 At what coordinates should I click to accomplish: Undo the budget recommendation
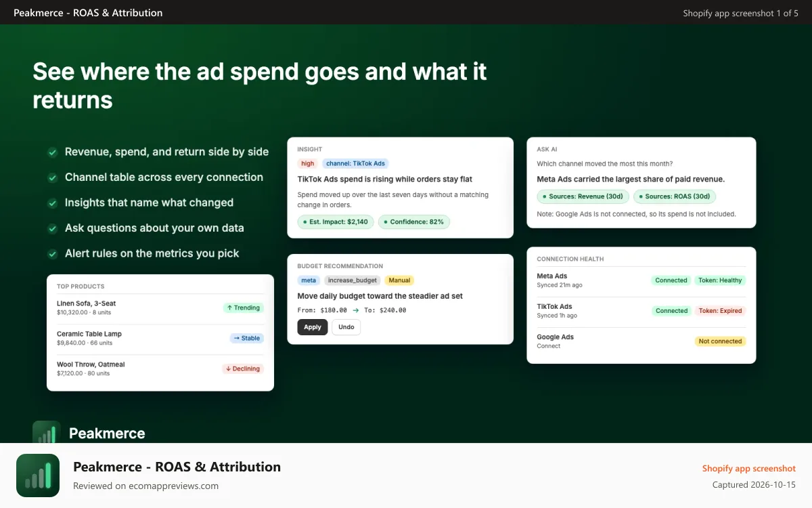346,327
